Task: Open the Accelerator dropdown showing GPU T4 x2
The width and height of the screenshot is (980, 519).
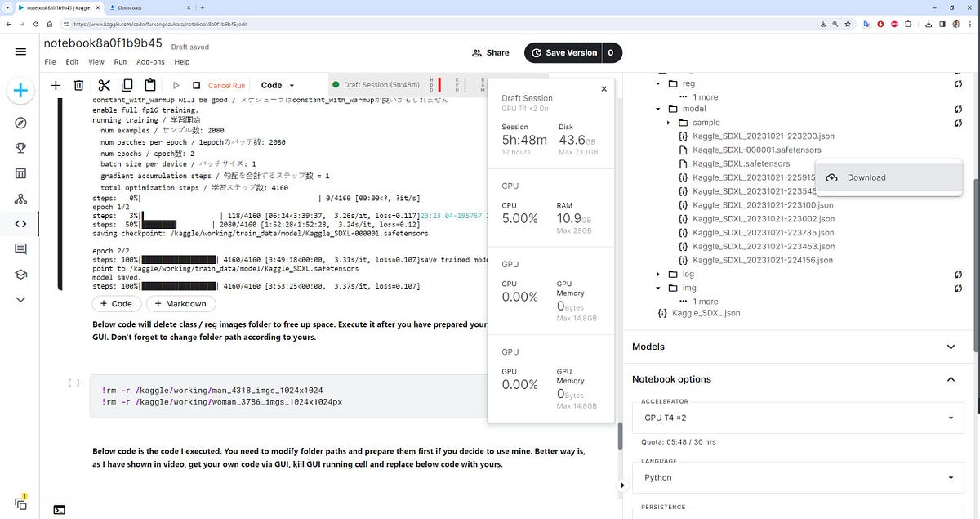Action: [x=797, y=418]
